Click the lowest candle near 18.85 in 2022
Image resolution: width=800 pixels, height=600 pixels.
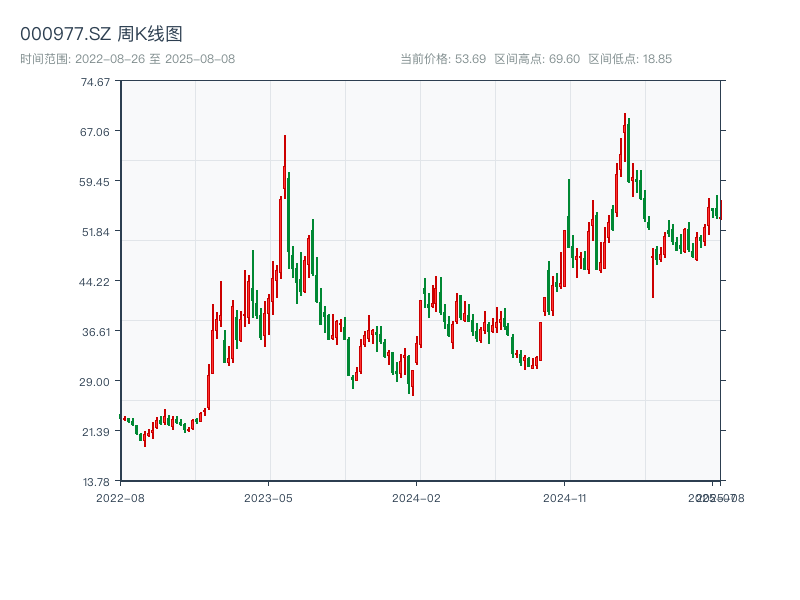coord(145,438)
